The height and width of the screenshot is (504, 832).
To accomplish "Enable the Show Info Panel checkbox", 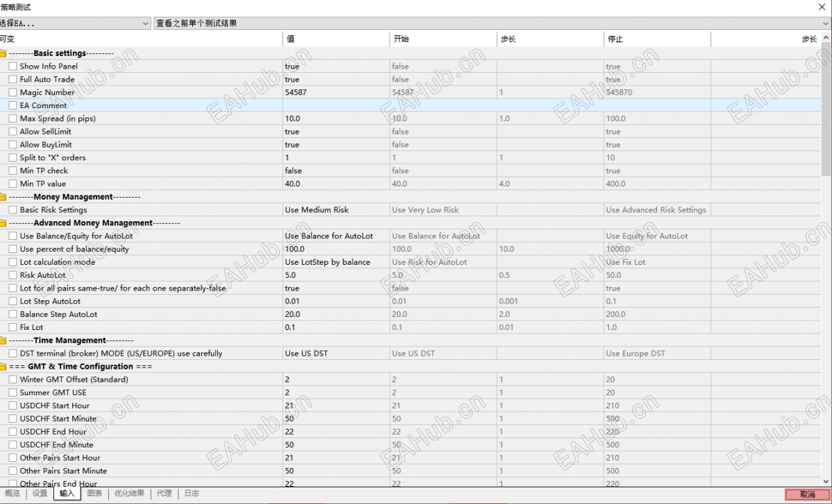I will coord(12,67).
